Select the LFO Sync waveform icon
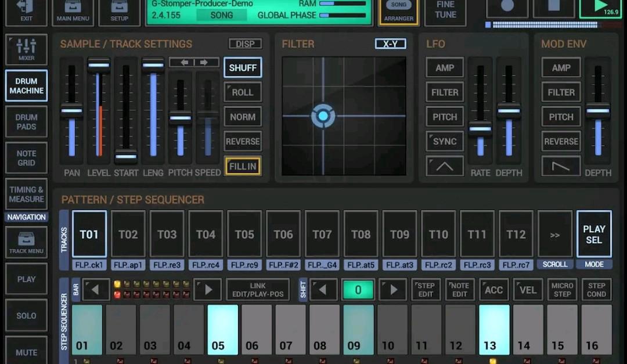The width and height of the screenshot is (627, 364). (444, 141)
